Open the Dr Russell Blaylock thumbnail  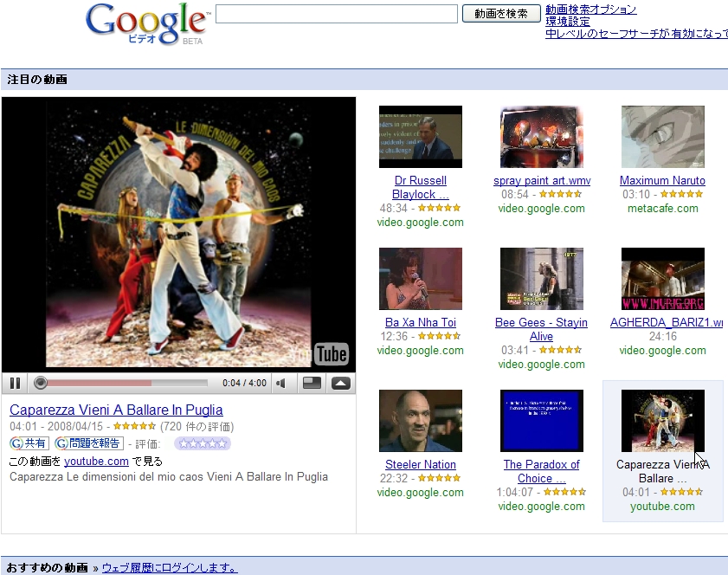click(x=421, y=137)
